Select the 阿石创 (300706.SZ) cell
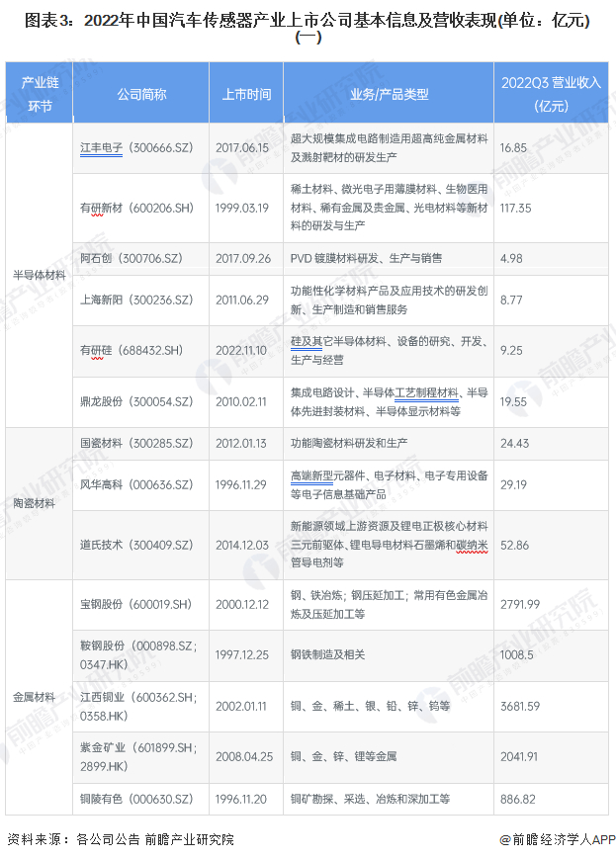This screenshot has width=616, height=860. [141, 259]
